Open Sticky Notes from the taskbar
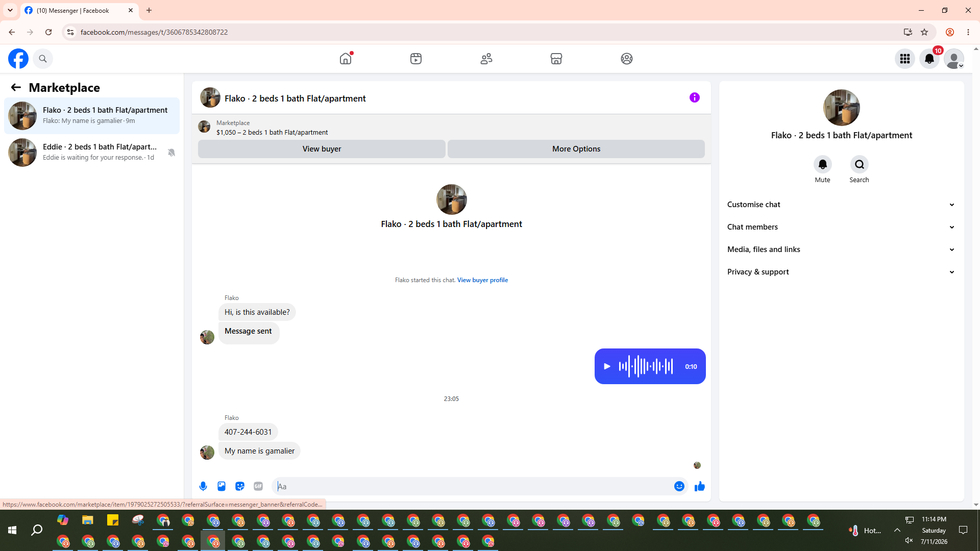Screen dimensions: 980x551 [113, 520]
